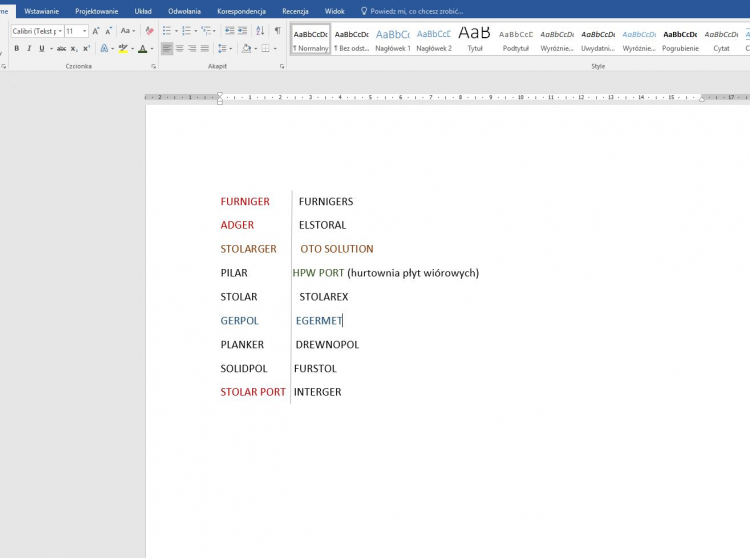Apply the Nagłówek 1 style
750x558 pixels.
click(393, 38)
